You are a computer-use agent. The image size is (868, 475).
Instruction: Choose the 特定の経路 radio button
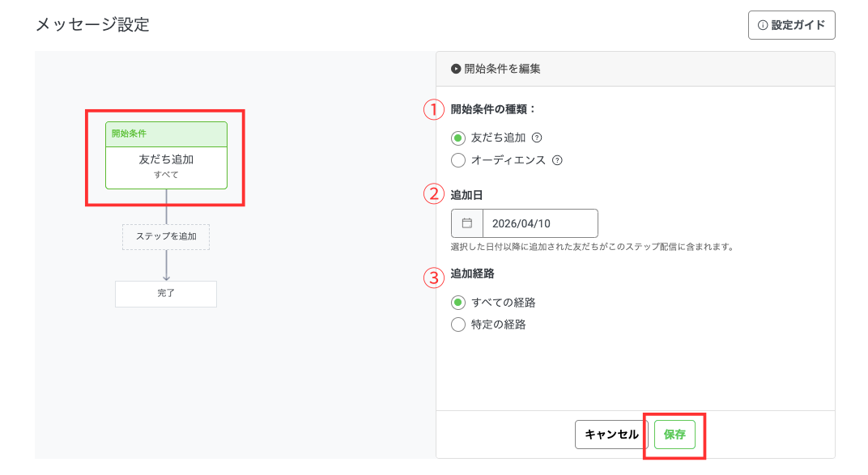(x=458, y=324)
